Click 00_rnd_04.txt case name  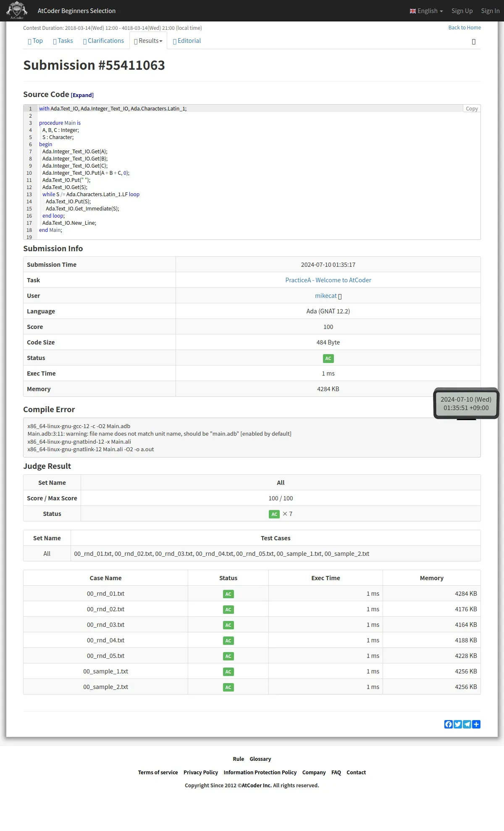click(105, 640)
